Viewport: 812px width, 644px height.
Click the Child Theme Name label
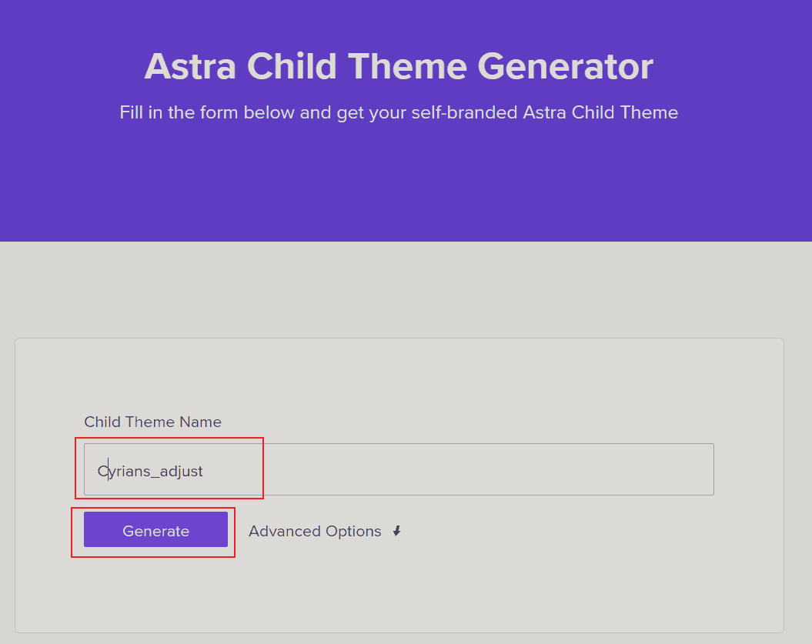pyautogui.click(x=152, y=422)
